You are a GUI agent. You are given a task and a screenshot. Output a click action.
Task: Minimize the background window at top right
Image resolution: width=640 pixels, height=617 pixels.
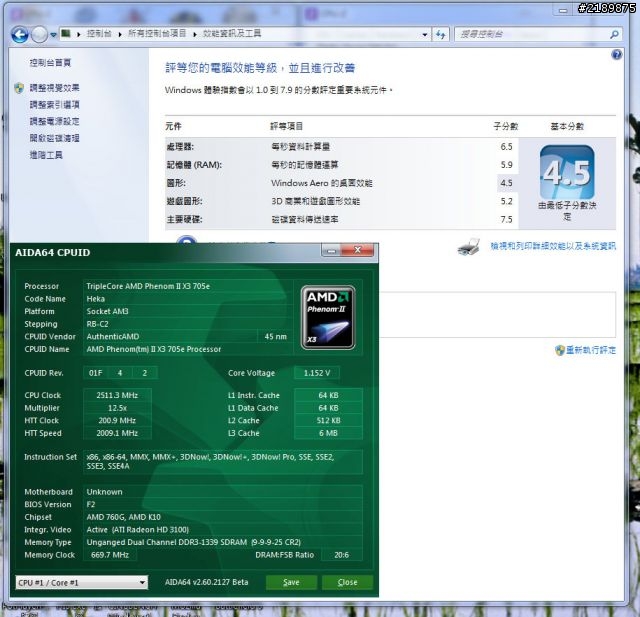pos(563,11)
